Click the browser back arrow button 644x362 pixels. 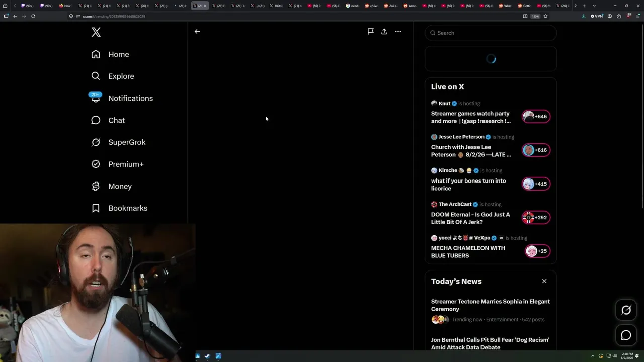[x=15, y=16]
